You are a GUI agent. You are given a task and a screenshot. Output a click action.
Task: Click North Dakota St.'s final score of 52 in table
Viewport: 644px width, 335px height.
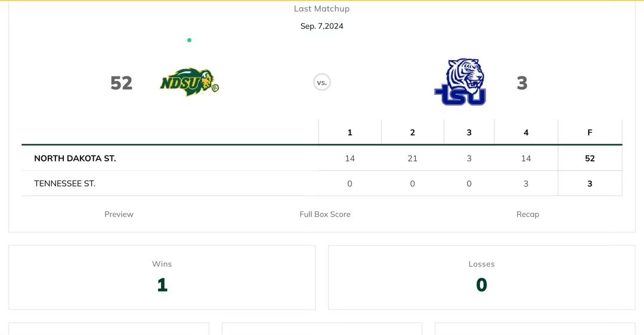point(590,159)
